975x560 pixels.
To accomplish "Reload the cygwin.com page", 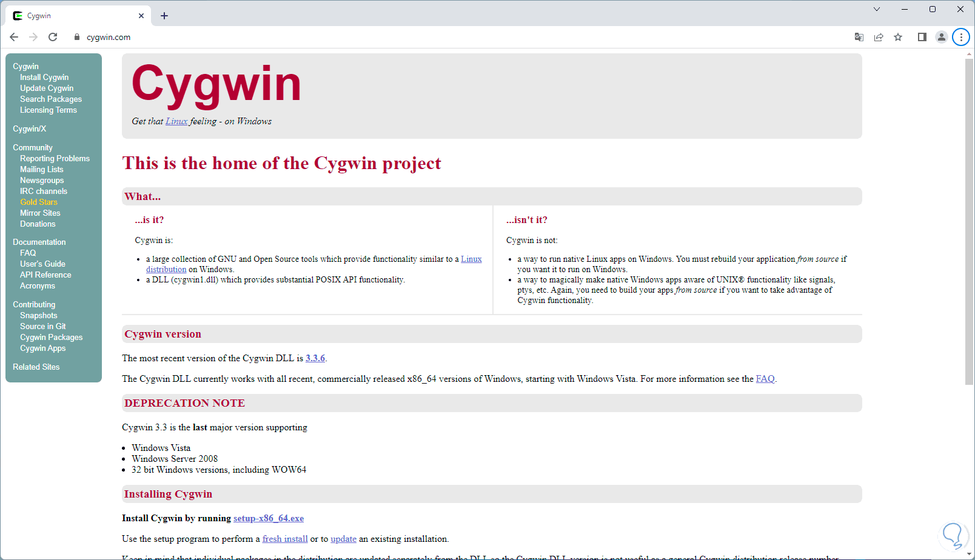I will coord(53,37).
